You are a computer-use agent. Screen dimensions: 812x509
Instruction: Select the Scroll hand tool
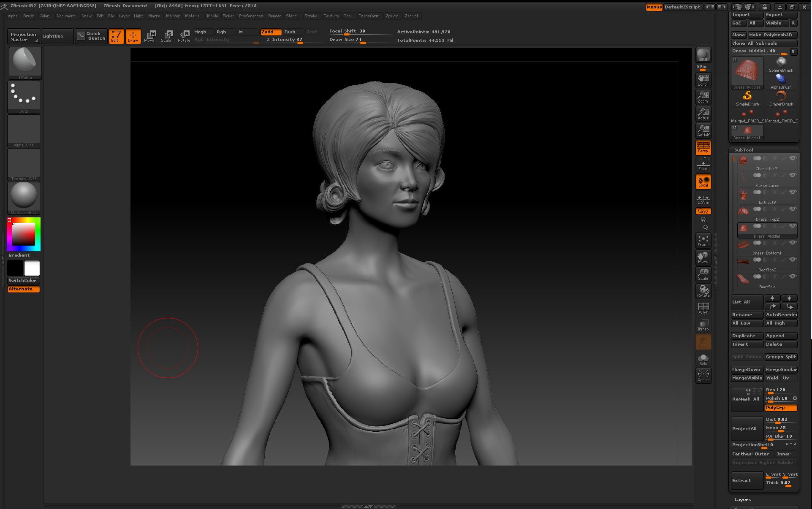(703, 80)
